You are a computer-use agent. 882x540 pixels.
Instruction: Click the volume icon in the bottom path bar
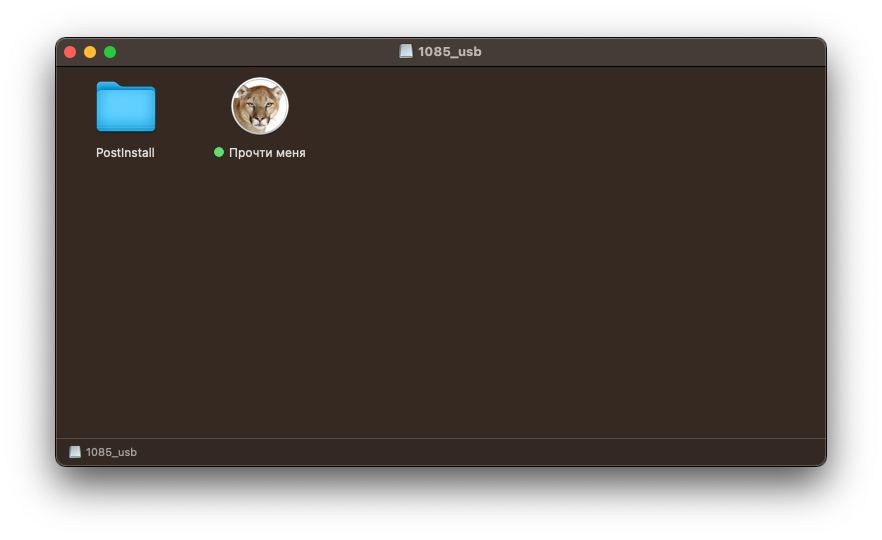pyautogui.click(x=75, y=452)
